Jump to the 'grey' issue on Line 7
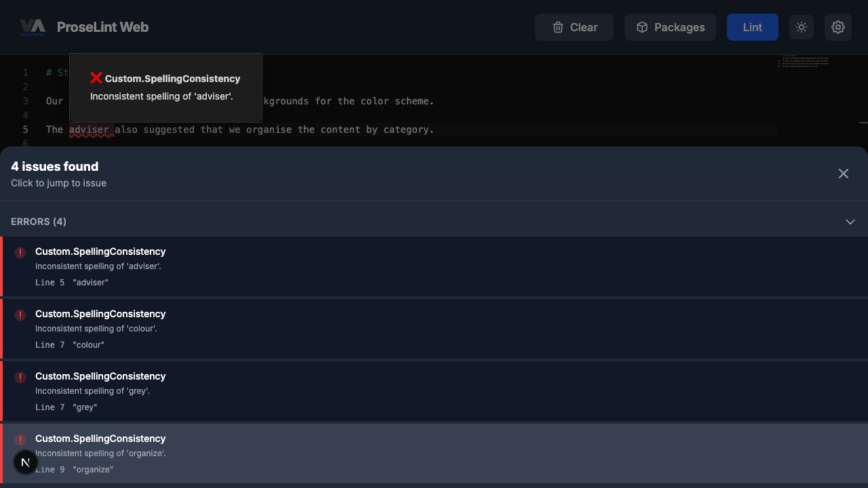This screenshot has height=488, width=868. click(x=434, y=391)
